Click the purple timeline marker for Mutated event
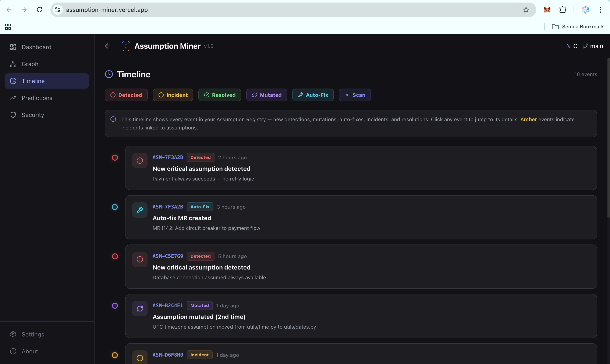The width and height of the screenshot is (610, 364). (115, 306)
